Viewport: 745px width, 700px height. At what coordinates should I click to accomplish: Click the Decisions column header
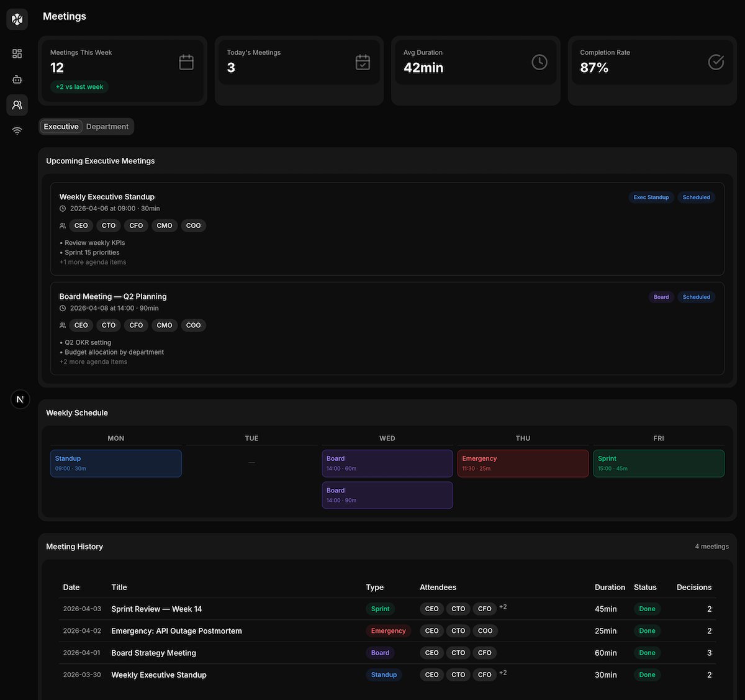[x=694, y=587]
